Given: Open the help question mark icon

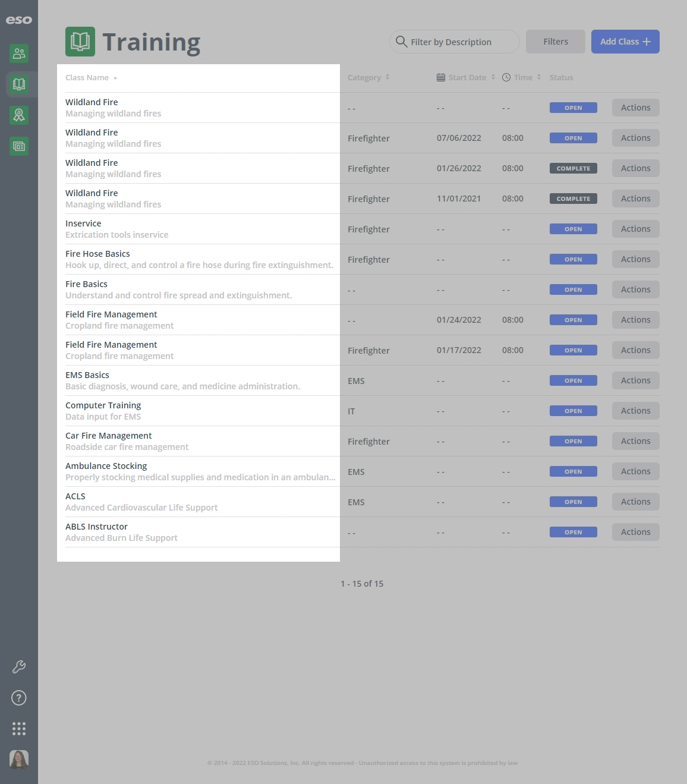Looking at the screenshot, I should point(19,698).
